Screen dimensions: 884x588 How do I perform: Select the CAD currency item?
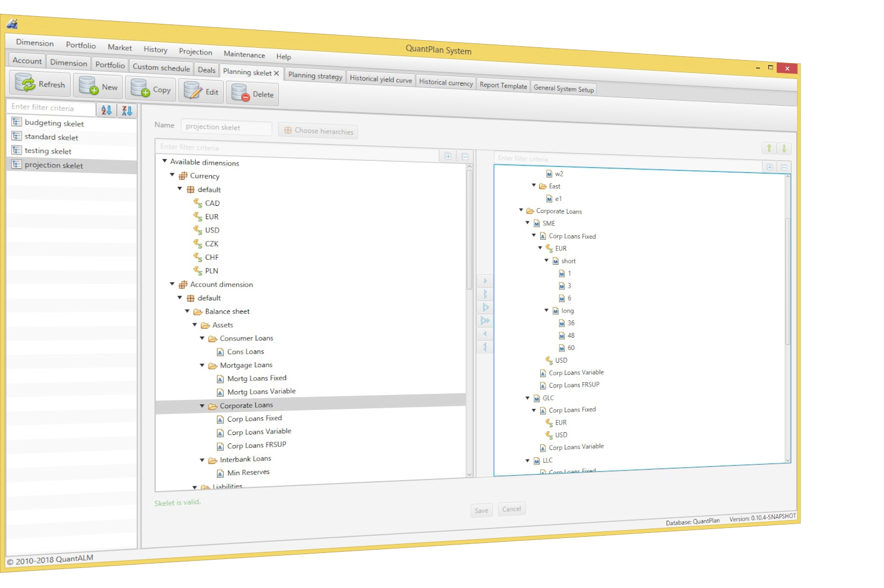tap(212, 203)
